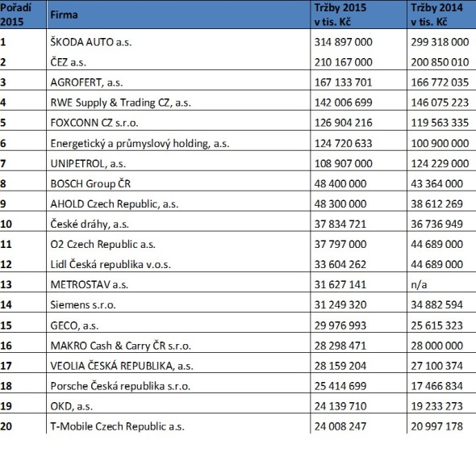Screen dimensions: 476x449
Task: Select the value '43 364 000'
Action: pyautogui.click(x=436, y=183)
